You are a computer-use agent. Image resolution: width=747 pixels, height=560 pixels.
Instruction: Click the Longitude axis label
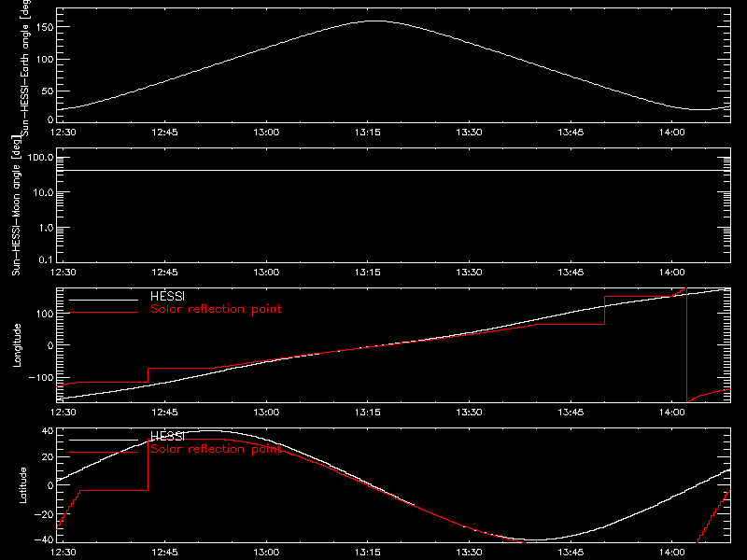tap(17, 345)
